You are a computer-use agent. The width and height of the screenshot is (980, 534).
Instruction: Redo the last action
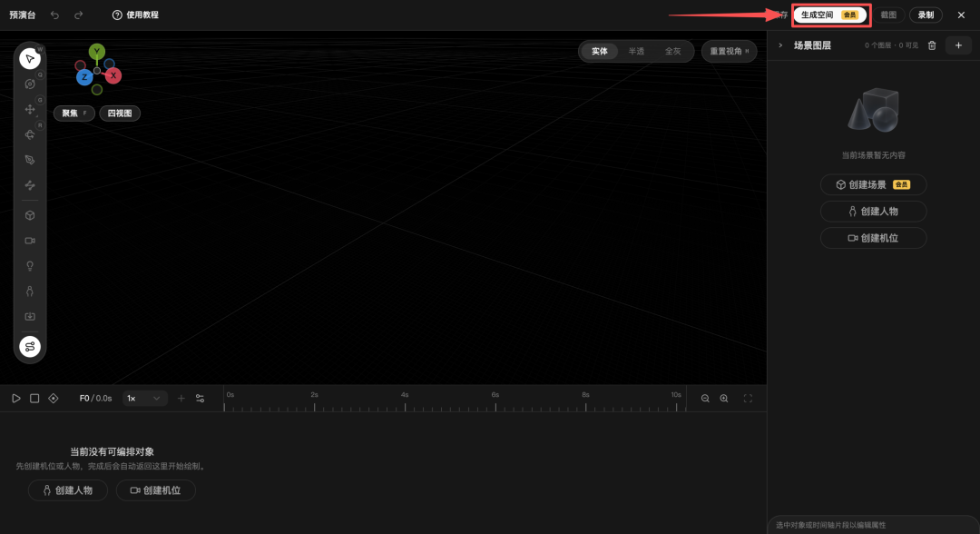point(78,15)
